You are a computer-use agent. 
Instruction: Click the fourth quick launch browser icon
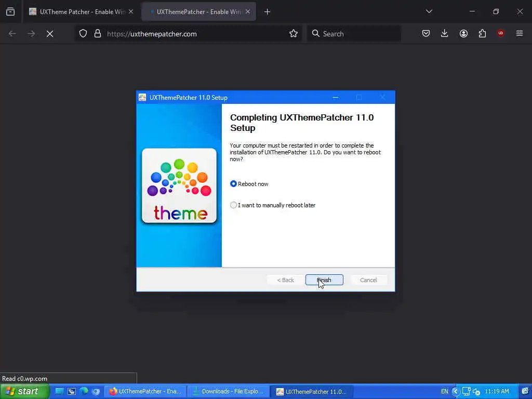pyautogui.click(x=96, y=392)
